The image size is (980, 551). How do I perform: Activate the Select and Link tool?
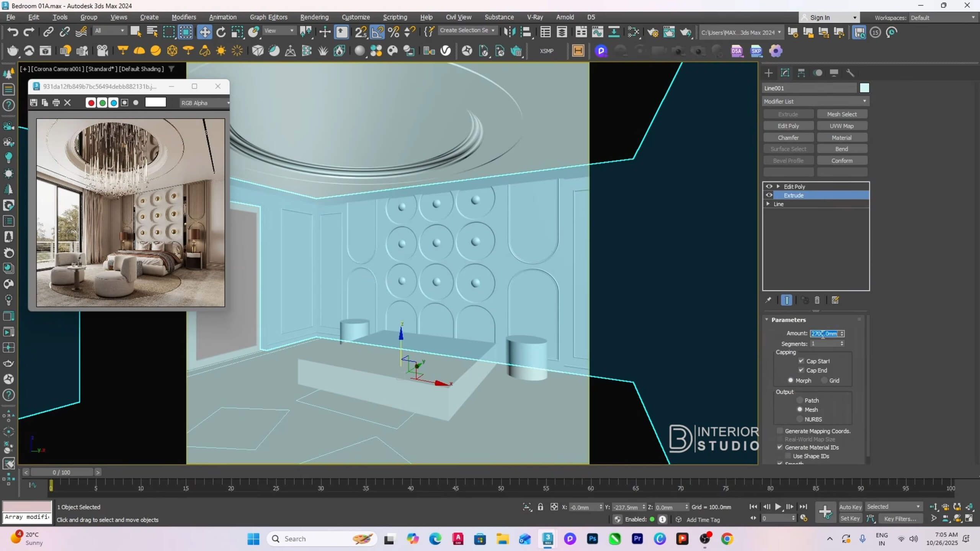pyautogui.click(x=48, y=32)
